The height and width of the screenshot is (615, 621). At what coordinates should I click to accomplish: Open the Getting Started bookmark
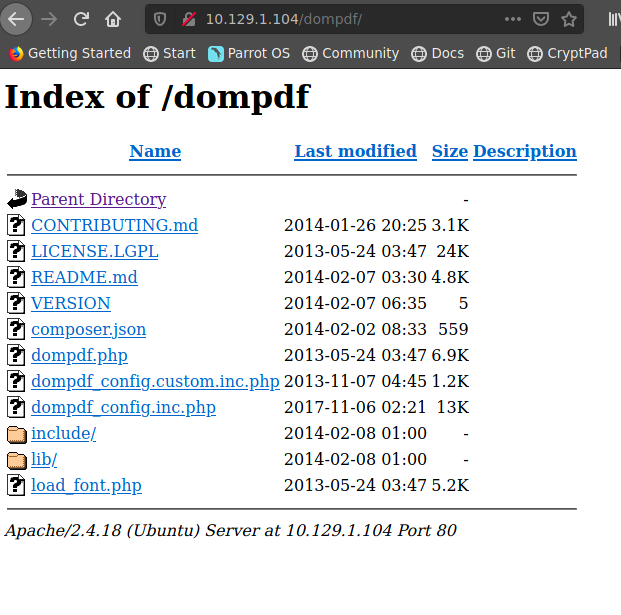click(x=70, y=53)
